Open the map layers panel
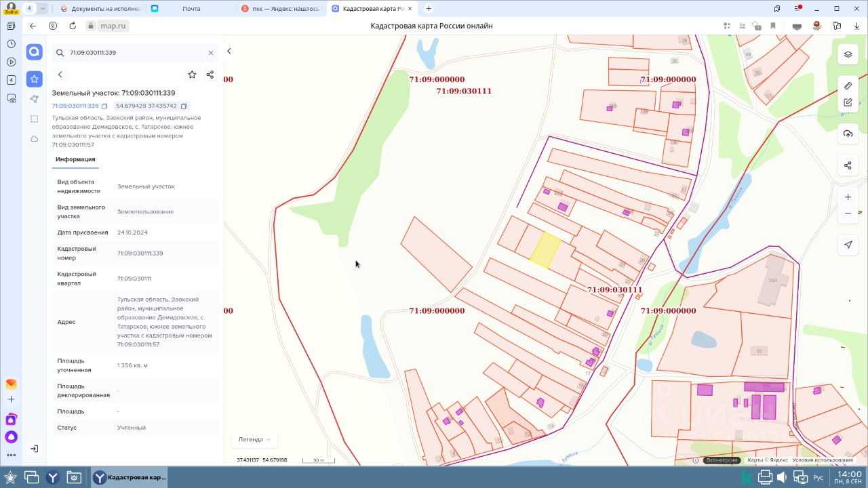This screenshot has height=488, width=868. coord(848,54)
